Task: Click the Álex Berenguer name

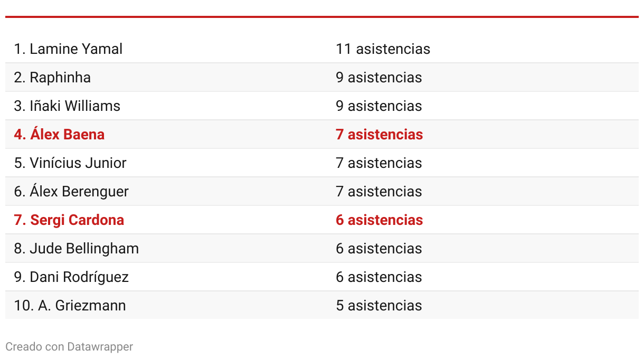Action: [x=71, y=192]
